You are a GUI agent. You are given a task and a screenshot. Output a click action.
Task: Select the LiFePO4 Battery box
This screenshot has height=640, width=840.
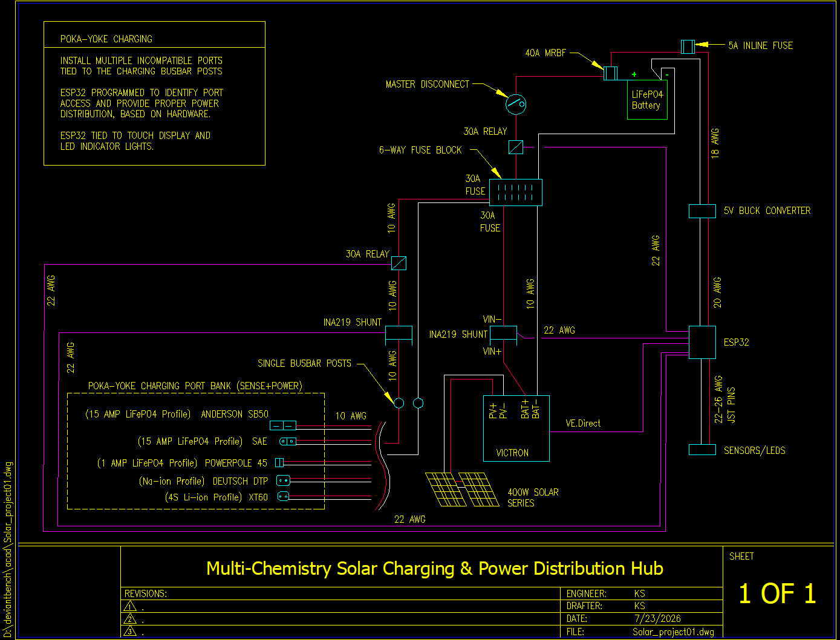pyautogui.click(x=647, y=100)
